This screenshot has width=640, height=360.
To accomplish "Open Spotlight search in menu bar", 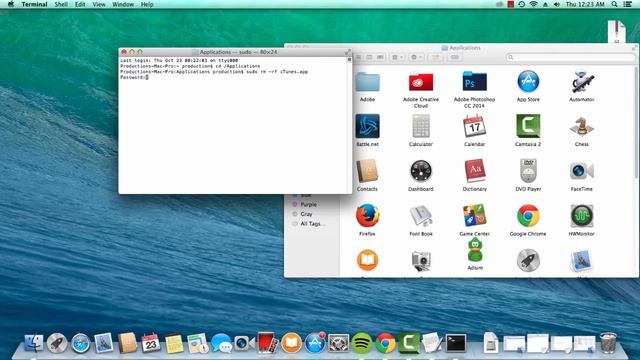I will [x=614, y=4].
